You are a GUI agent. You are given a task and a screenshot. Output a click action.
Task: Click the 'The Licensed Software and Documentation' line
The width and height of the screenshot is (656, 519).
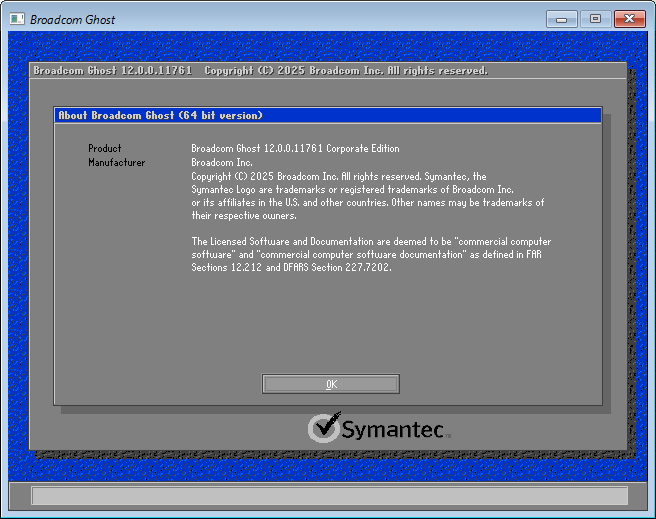tap(372, 241)
